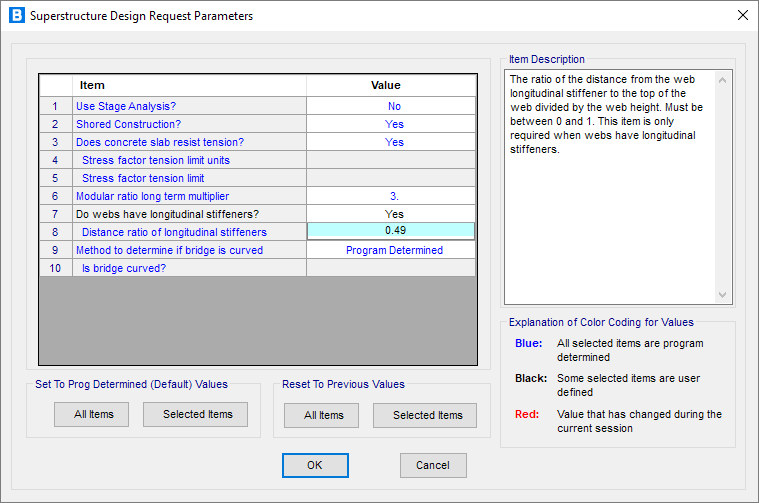Edit modular ratio long term multiplier value
Viewport: 759px width, 503px height.
click(393, 196)
